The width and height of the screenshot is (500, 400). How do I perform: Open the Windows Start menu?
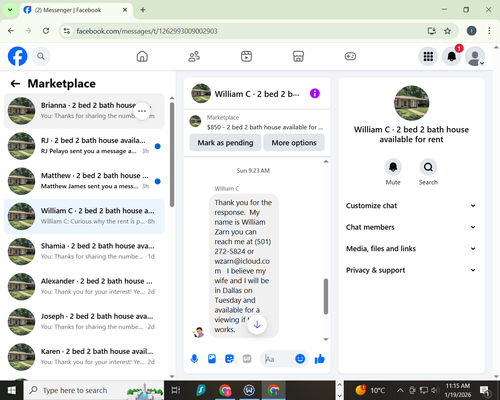coord(11,390)
